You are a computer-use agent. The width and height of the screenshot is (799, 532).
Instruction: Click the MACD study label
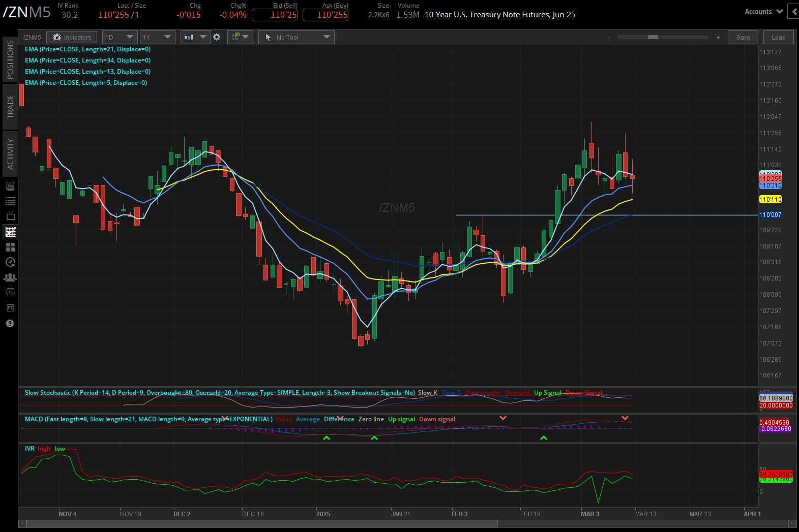[149, 419]
